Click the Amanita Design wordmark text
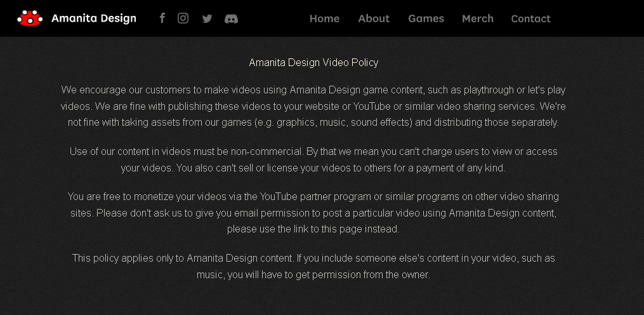644x315 pixels. 94,18
